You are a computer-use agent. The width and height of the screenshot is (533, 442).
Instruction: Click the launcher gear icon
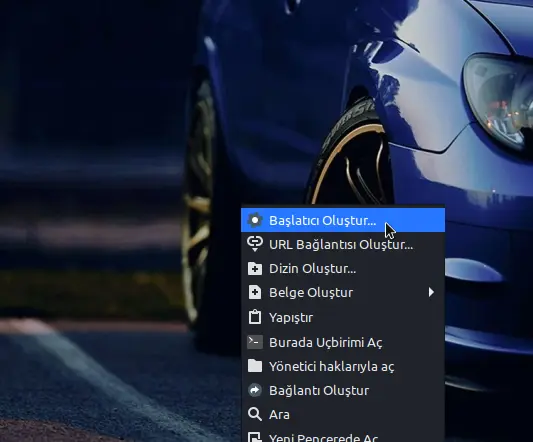(255, 220)
